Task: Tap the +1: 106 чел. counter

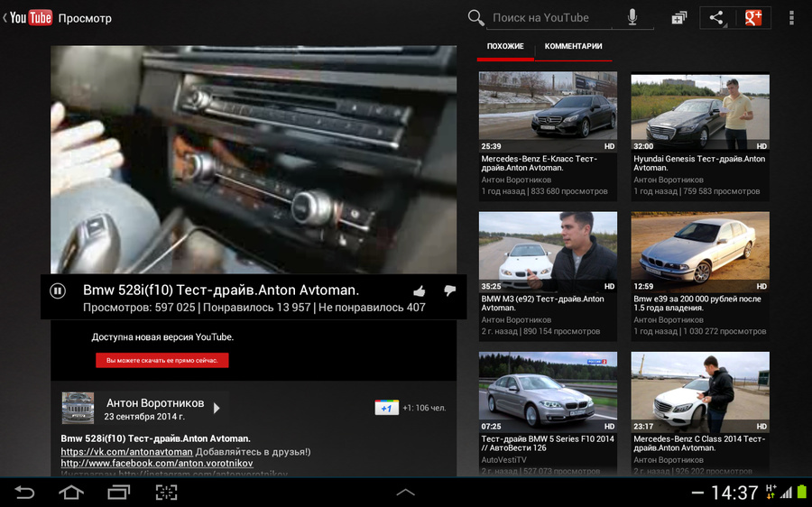Action: (x=424, y=408)
